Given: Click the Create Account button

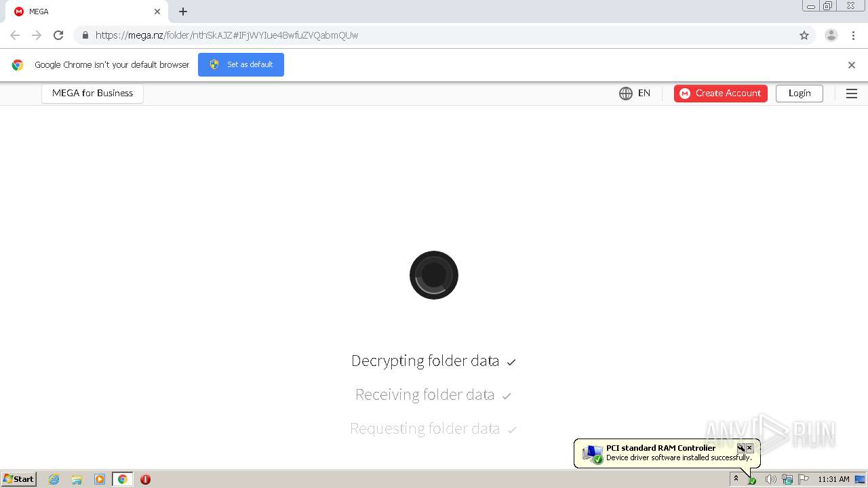Looking at the screenshot, I should pos(721,94).
